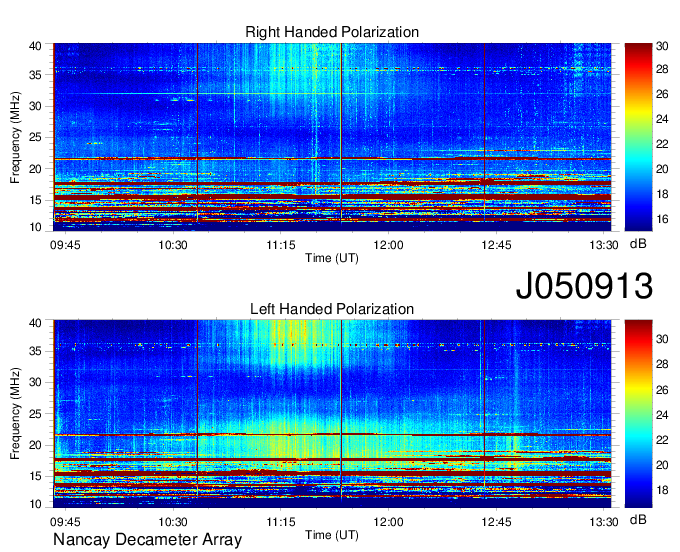Screen dimensions: 680x552
Task: Click the 40 MHz tick on top plot
Action: click(36, 46)
